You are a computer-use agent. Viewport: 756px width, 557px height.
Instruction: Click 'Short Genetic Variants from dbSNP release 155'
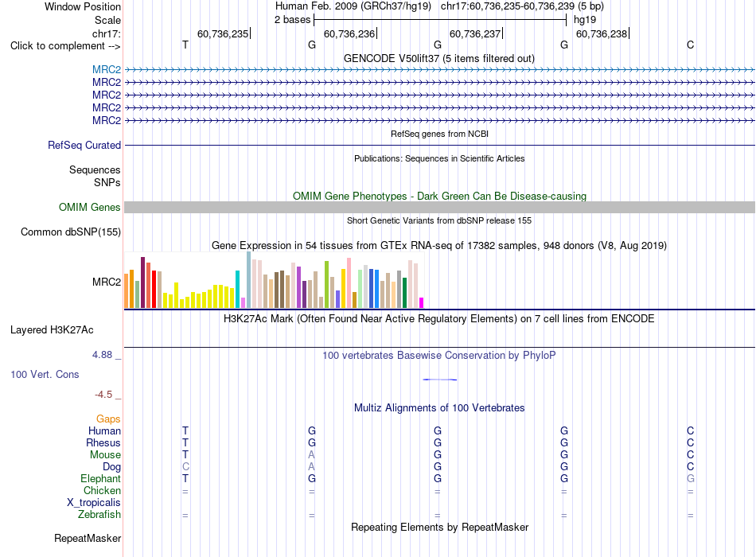coord(439,220)
